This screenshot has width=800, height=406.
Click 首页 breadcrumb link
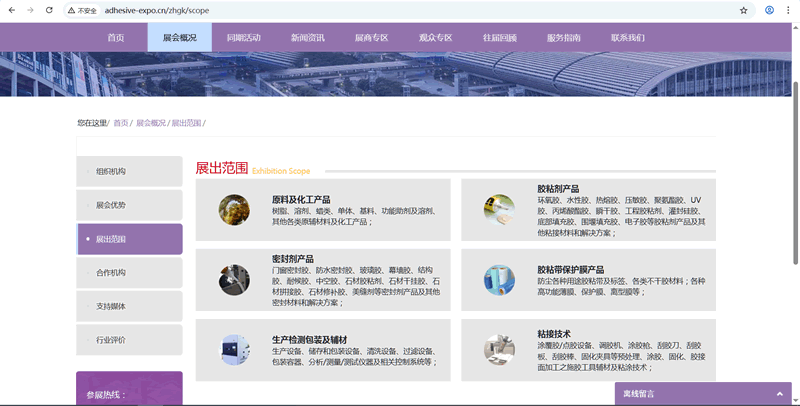[120, 123]
